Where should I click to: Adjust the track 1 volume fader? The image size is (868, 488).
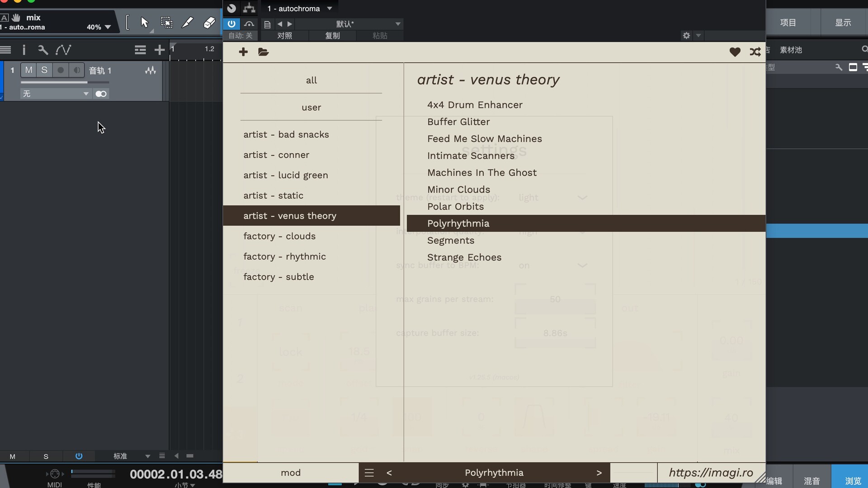(x=87, y=82)
